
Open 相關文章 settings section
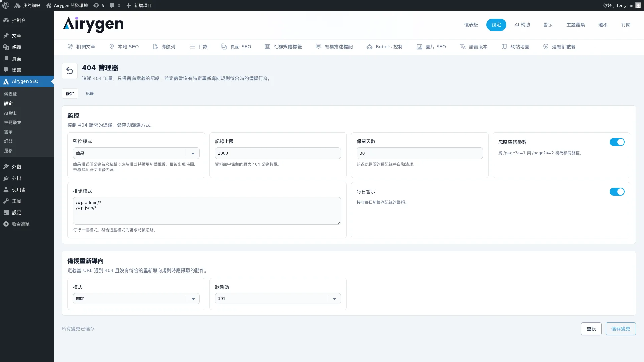click(x=82, y=47)
